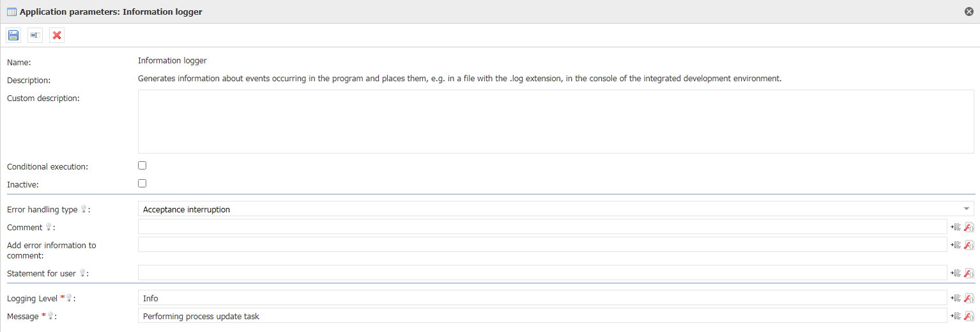Click the Statement for user input field

(x=542, y=273)
